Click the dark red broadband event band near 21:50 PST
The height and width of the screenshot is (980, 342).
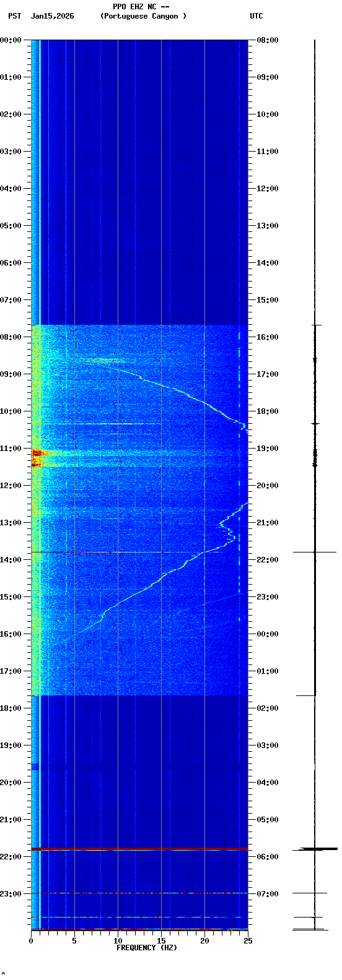click(x=139, y=849)
